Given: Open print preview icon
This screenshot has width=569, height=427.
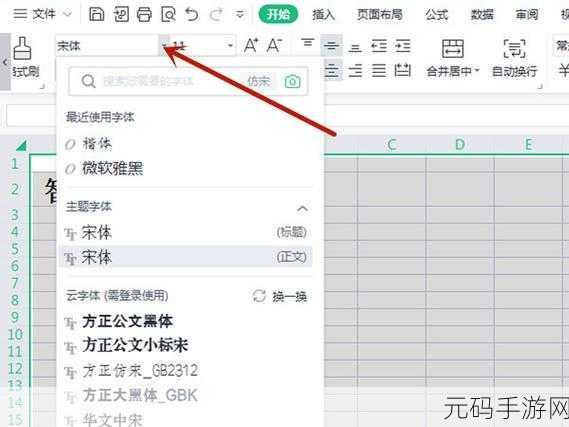Looking at the screenshot, I should pyautogui.click(x=168, y=15).
